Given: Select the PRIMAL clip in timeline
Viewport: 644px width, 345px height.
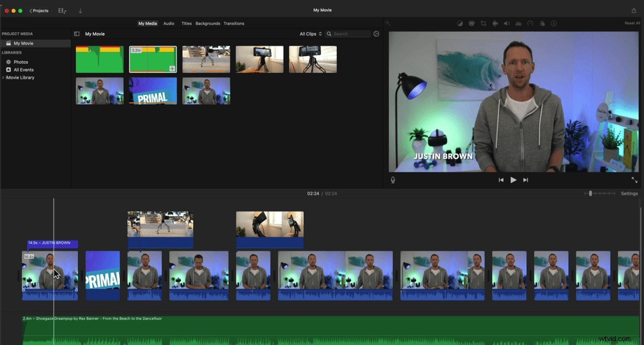Looking at the screenshot, I should 102,275.
